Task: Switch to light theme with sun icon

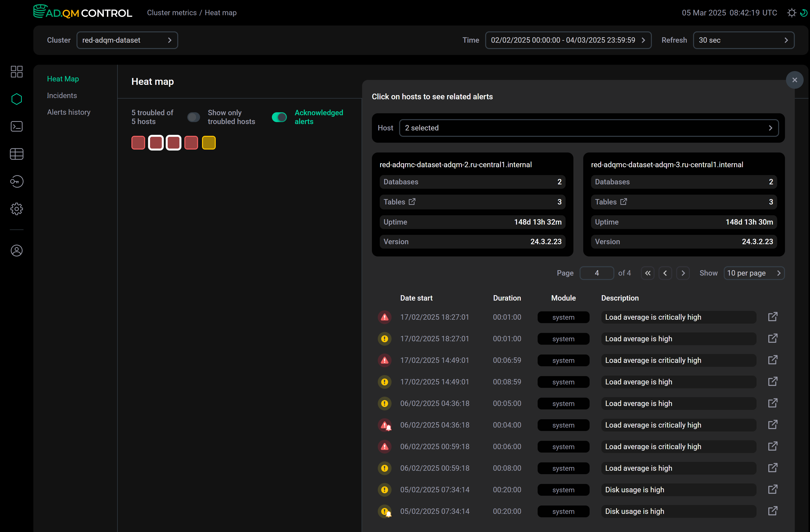Action: pos(791,13)
